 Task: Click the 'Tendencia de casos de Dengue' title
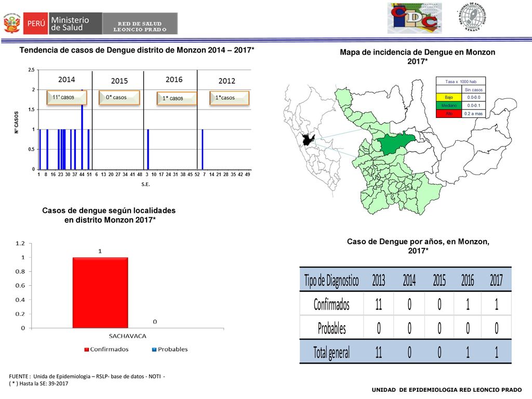pyautogui.click(x=137, y=50)
